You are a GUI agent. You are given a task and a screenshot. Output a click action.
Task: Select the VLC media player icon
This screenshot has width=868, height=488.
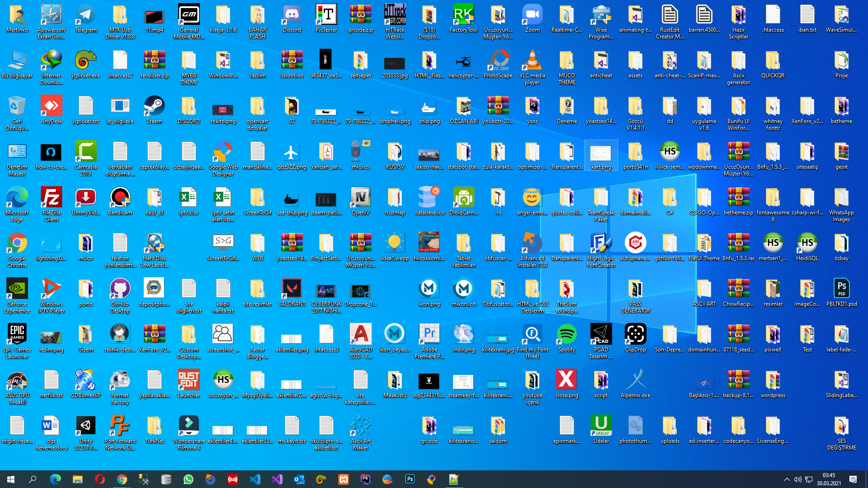533,68
